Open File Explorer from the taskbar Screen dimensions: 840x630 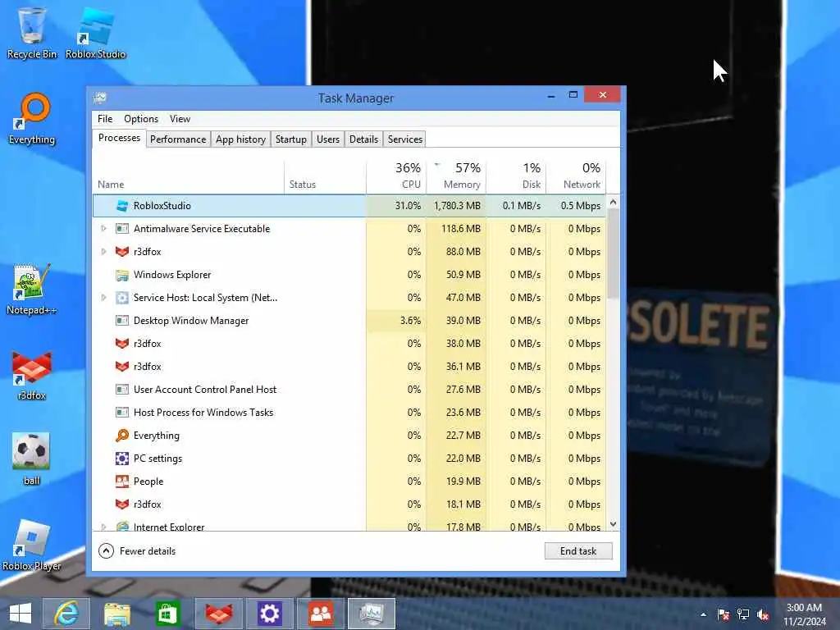click(x=116, y=614)
